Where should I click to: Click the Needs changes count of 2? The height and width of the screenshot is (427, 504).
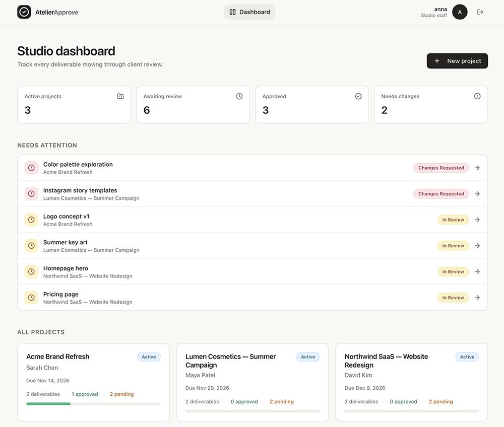click(x=385, y=110)
